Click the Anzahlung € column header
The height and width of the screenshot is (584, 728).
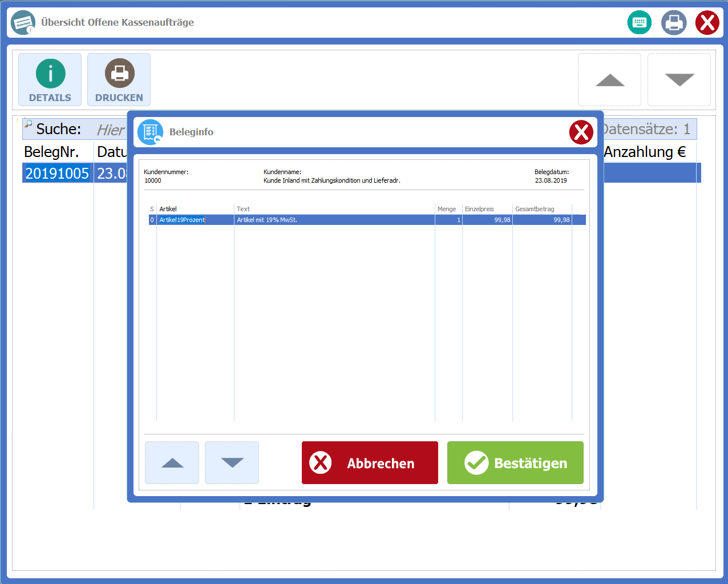point(645,152)
